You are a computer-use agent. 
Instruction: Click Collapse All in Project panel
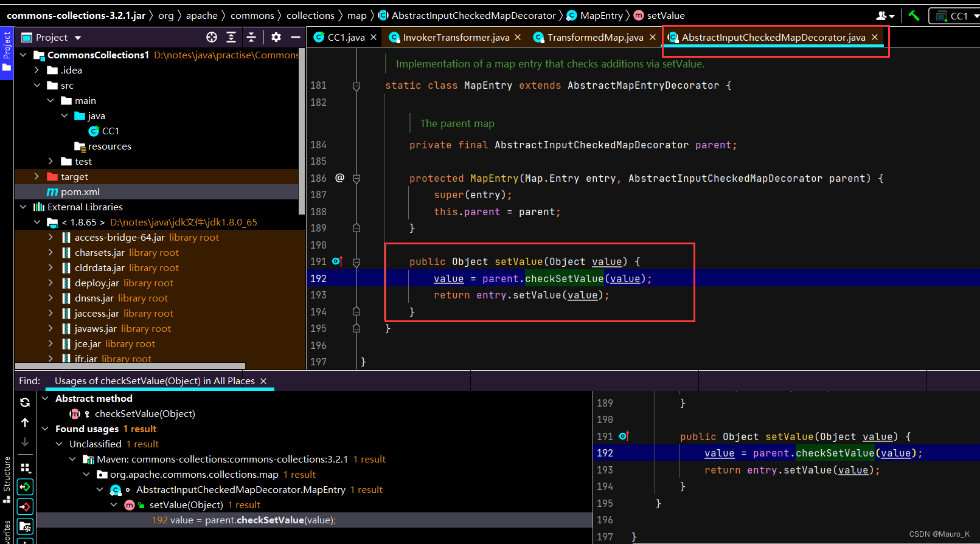(251, 37)
